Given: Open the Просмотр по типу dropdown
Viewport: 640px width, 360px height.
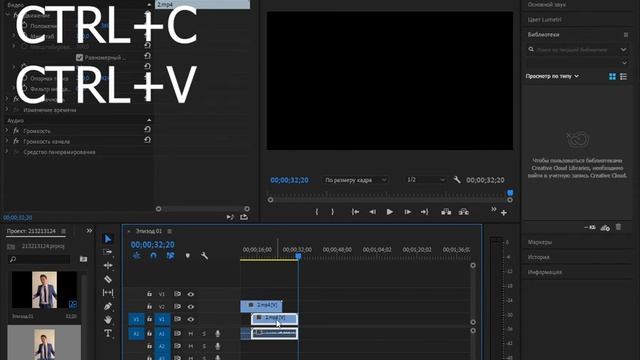Looking at the screenshot, I should pyautogui.click(x=552, y=76).
